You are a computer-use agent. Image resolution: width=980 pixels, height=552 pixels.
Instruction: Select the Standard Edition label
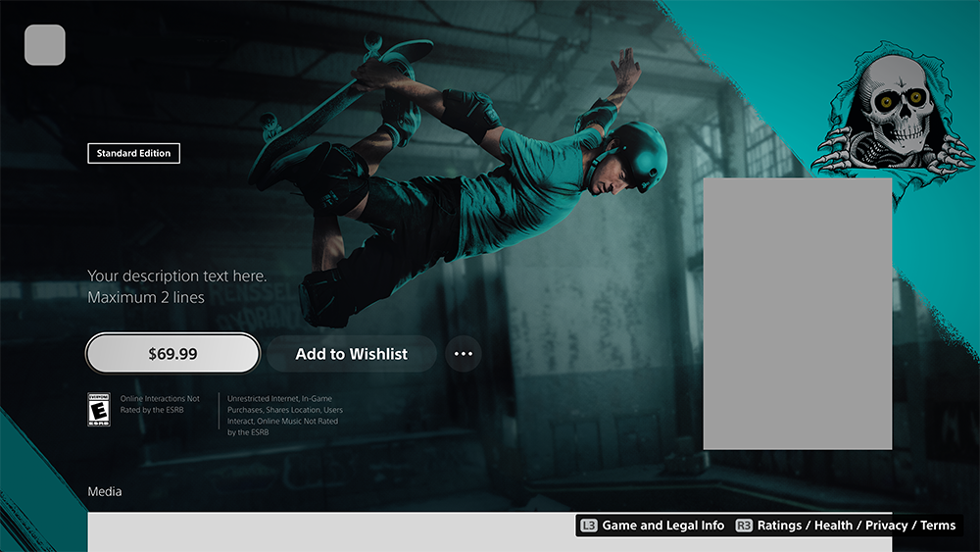click(x=133, y=153)
